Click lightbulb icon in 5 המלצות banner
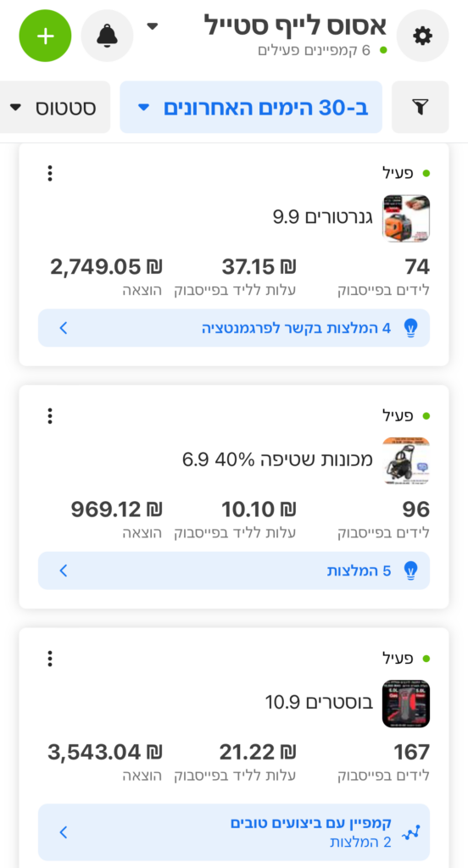Screen dimensions: 468x868 [410, 570]
